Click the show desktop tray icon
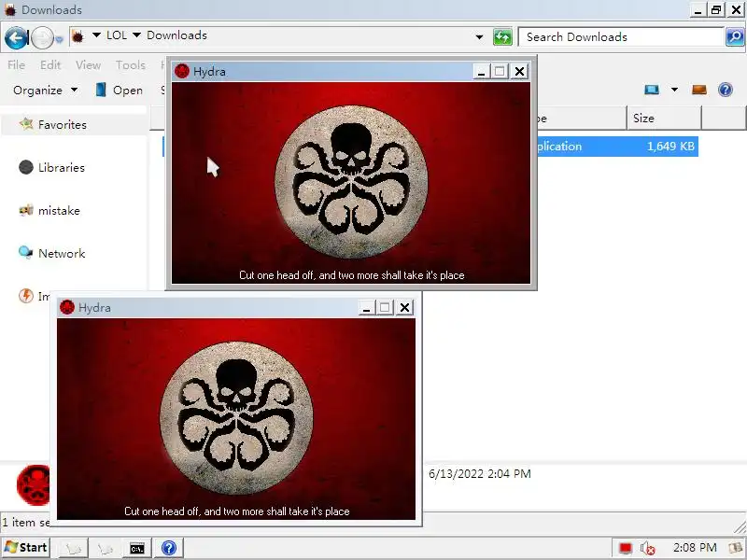 point(738,548)
